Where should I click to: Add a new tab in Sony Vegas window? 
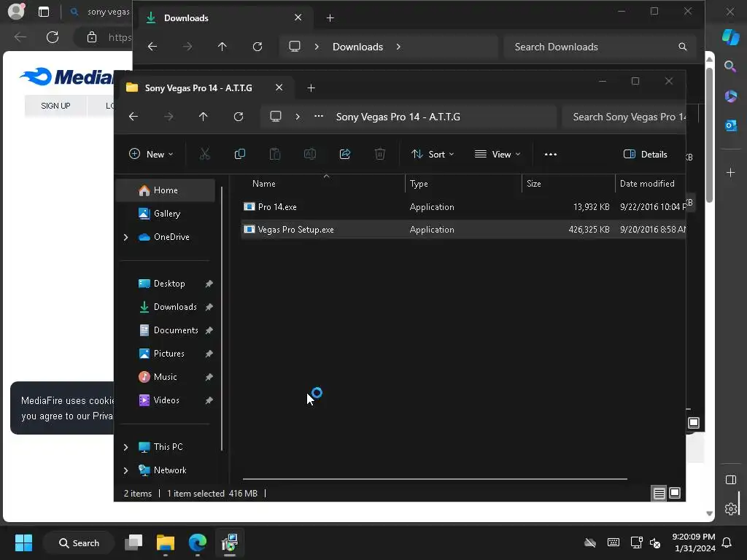(x=311, y=87)
